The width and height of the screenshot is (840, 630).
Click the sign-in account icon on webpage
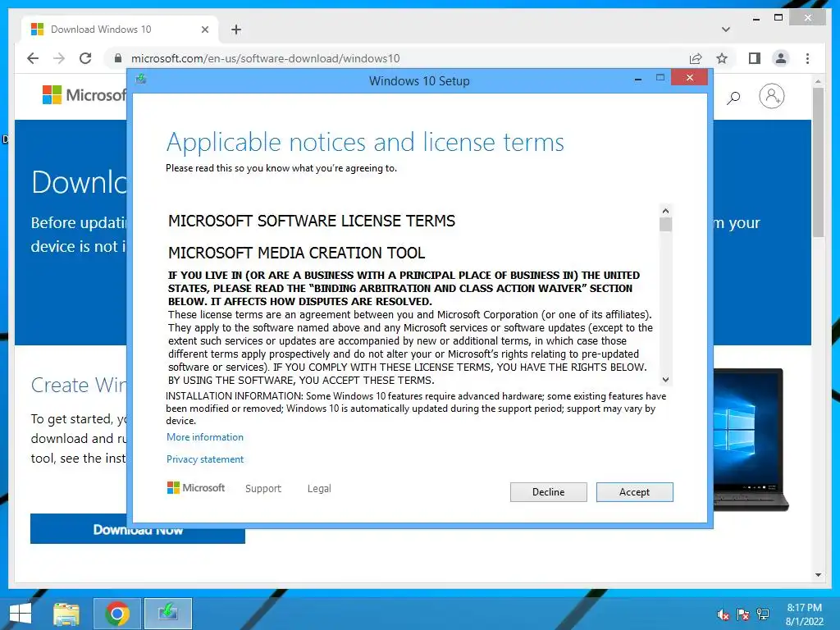[x=771, y=97]
